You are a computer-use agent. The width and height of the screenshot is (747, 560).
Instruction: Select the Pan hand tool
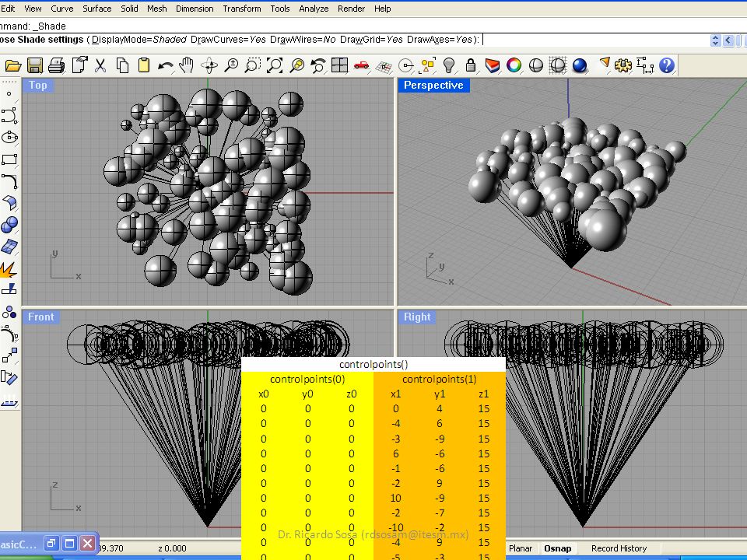click(x=187, y=65)
